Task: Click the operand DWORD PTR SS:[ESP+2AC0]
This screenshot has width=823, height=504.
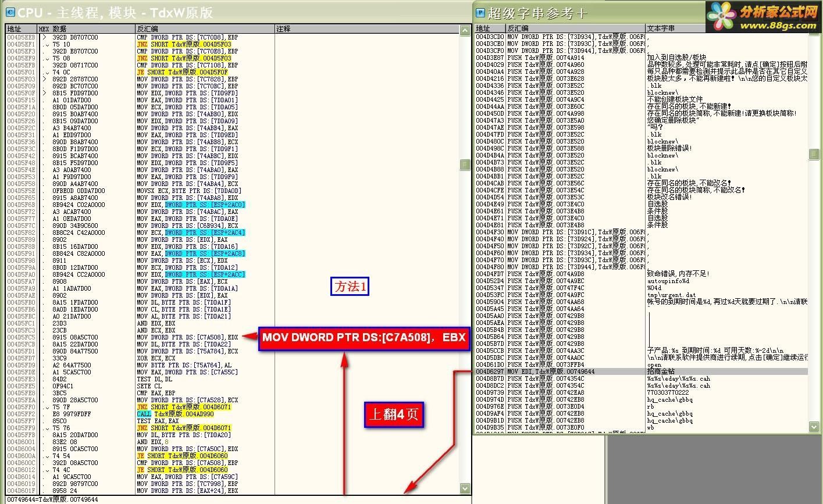Action: tap(205, 205)
